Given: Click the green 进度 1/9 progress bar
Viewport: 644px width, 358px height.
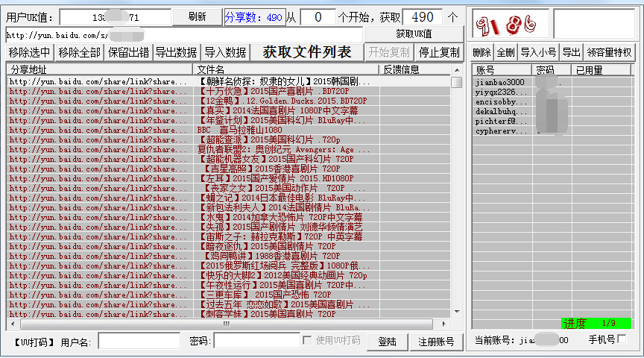Looking at the screenshot, I should [596, 323].
